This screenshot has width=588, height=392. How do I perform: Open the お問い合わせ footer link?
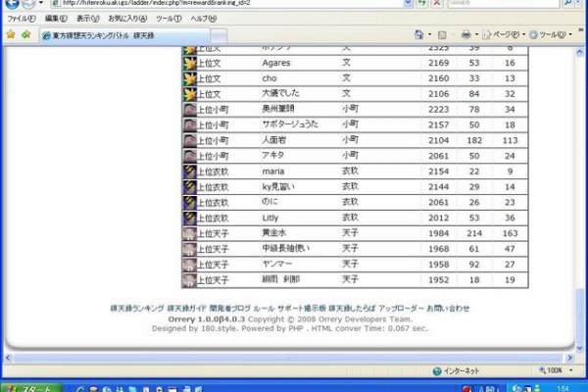[x=448, y=309]
